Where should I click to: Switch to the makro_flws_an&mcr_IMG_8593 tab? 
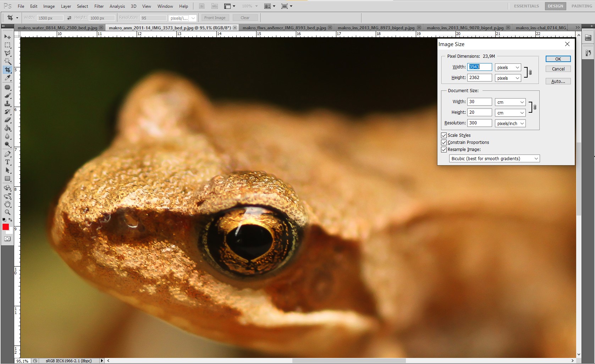point(287,28)
